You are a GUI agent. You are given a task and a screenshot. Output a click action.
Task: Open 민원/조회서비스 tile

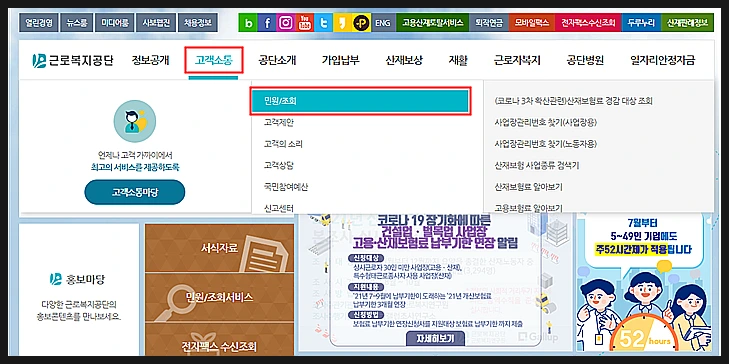point(219,298)
